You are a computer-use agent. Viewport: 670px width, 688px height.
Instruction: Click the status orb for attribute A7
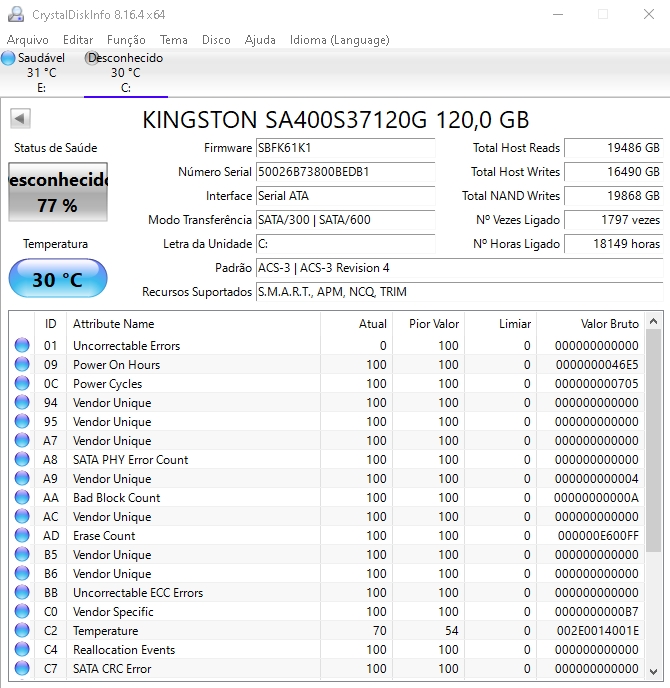click(x=22, y=440)
